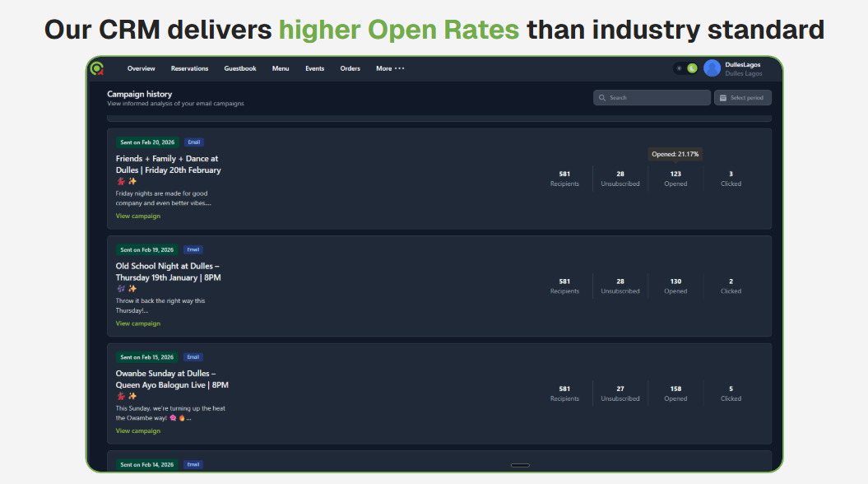Click the 2 Clicked stat
The height and width of the screenshot is (484, 868).
(731, 286)
